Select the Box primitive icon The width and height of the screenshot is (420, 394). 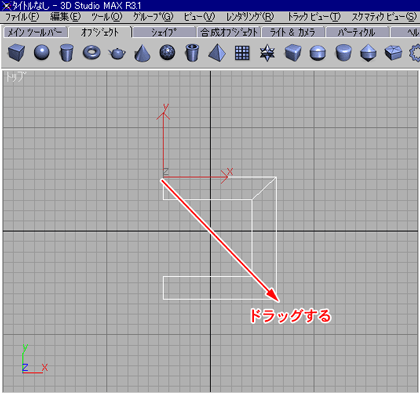[16, 53]
